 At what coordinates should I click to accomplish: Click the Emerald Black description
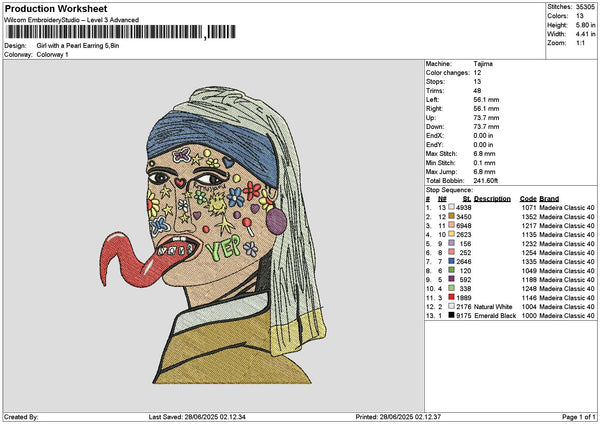point(495,316)
